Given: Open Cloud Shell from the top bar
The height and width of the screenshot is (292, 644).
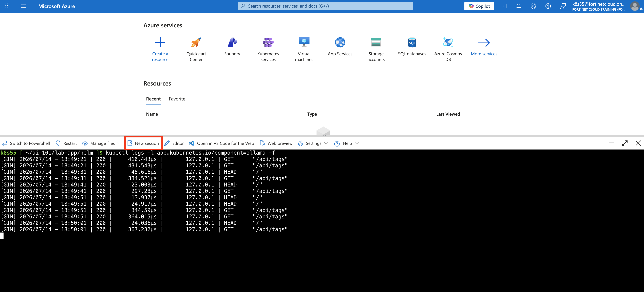Looking at the screenshot, I should [503, 6].
